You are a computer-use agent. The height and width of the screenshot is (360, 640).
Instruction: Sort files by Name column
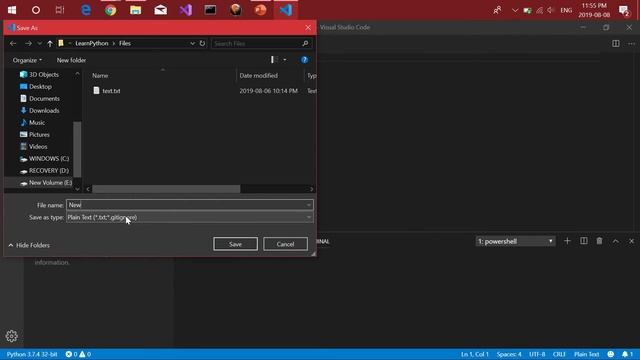coord(100,76)
